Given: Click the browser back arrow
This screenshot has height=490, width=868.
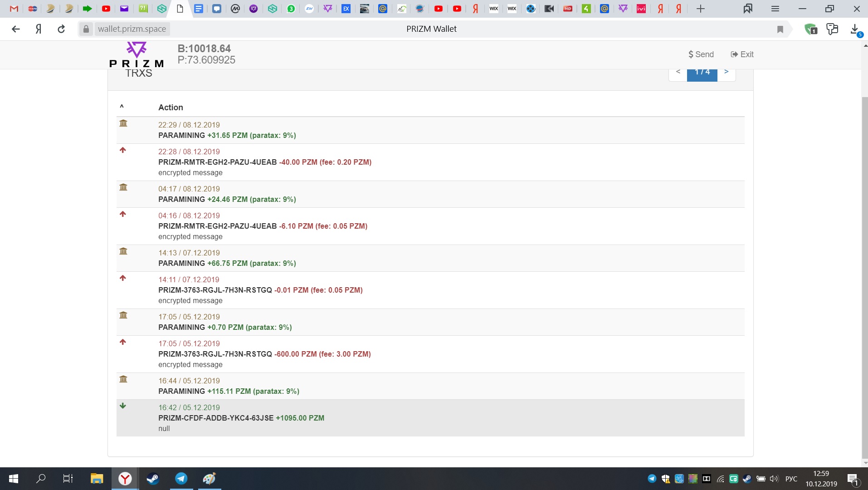Looking at the screenshot, I should (x=16, y=29).
